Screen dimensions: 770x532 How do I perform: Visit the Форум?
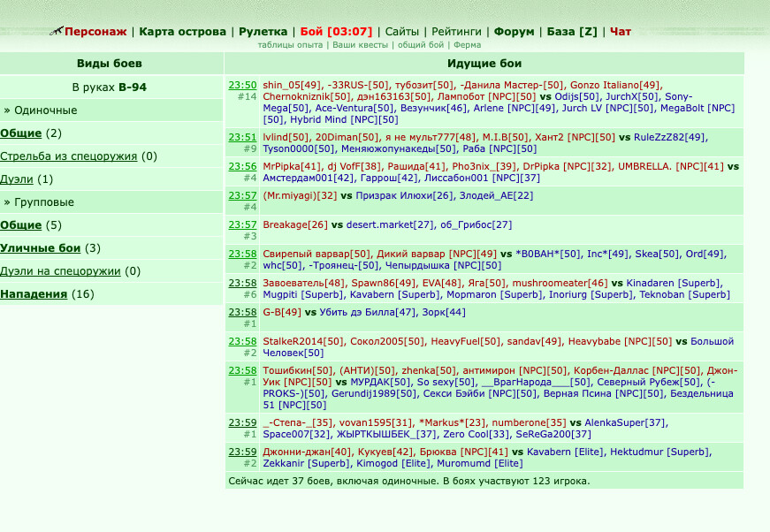coord(514,32)
